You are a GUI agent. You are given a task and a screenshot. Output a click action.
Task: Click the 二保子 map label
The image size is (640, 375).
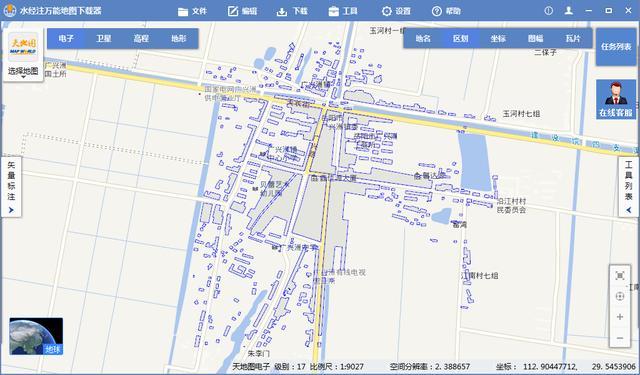(546, 52)
